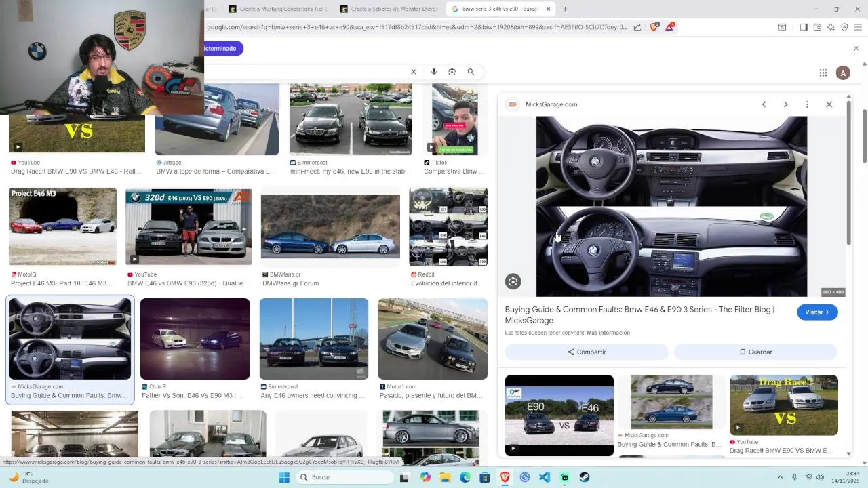Close the MicksGarage preview panel
Viewport: 868px width, 488px height.
(829, 104)
